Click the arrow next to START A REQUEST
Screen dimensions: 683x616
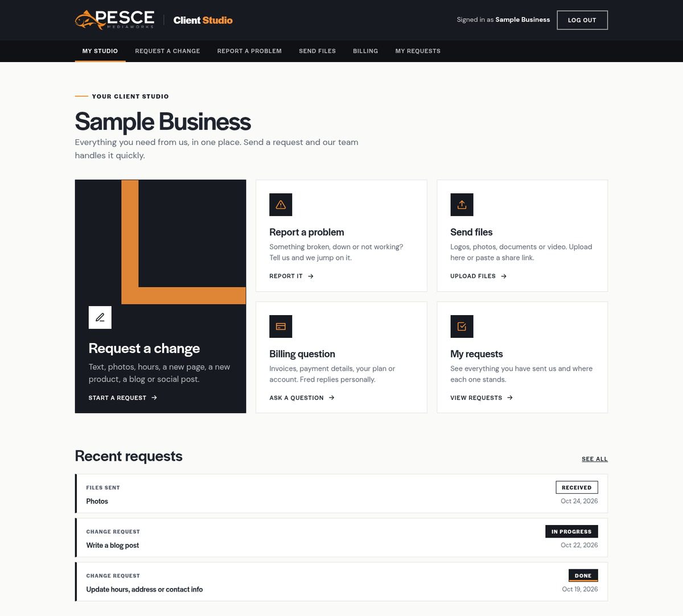pyautogui.click(x=154, y=398)
